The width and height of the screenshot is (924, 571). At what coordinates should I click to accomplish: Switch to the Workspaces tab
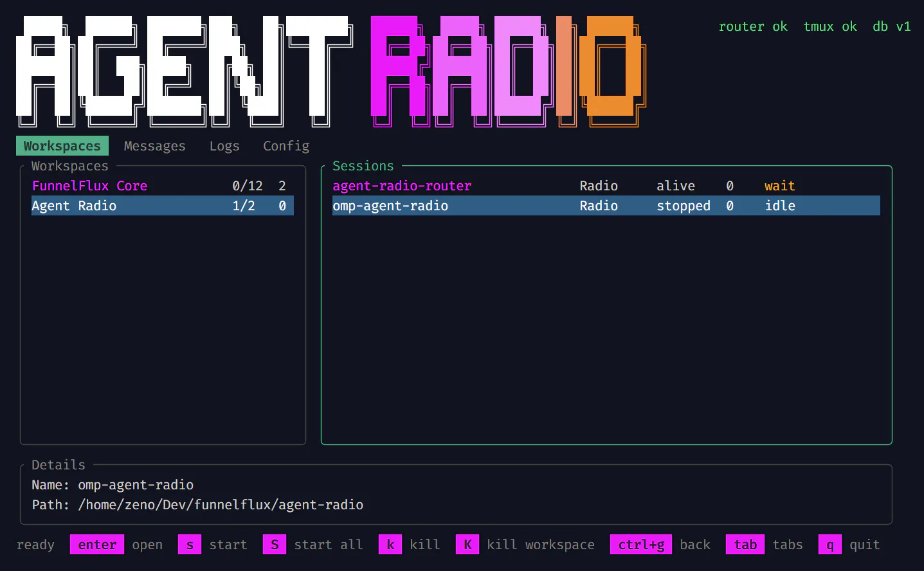tap(62, 146)
